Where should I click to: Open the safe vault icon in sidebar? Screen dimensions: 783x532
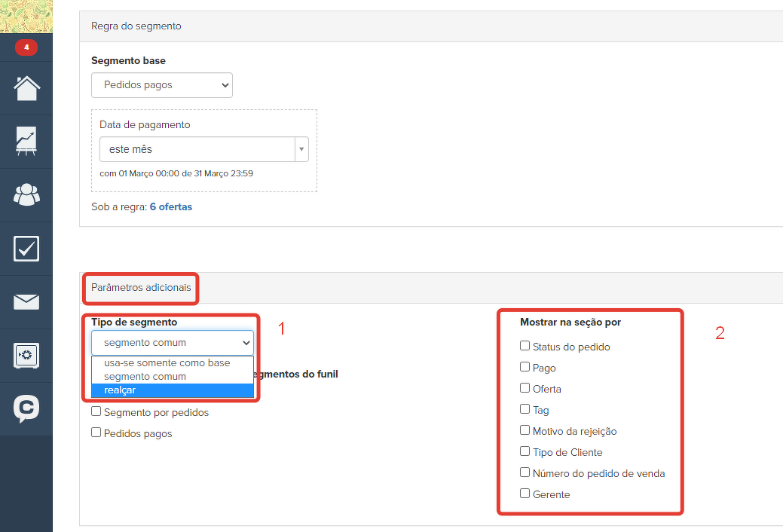click(26, 355)
